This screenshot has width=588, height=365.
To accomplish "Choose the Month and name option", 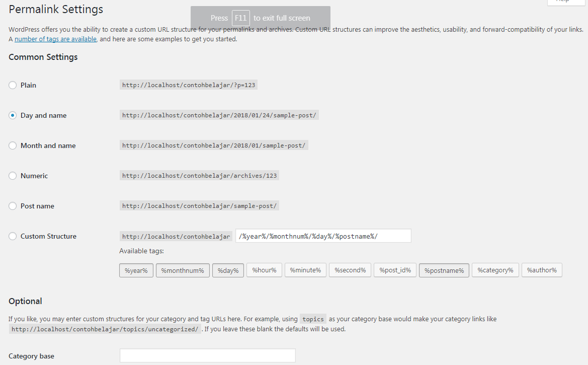I will tap(13, 145).
